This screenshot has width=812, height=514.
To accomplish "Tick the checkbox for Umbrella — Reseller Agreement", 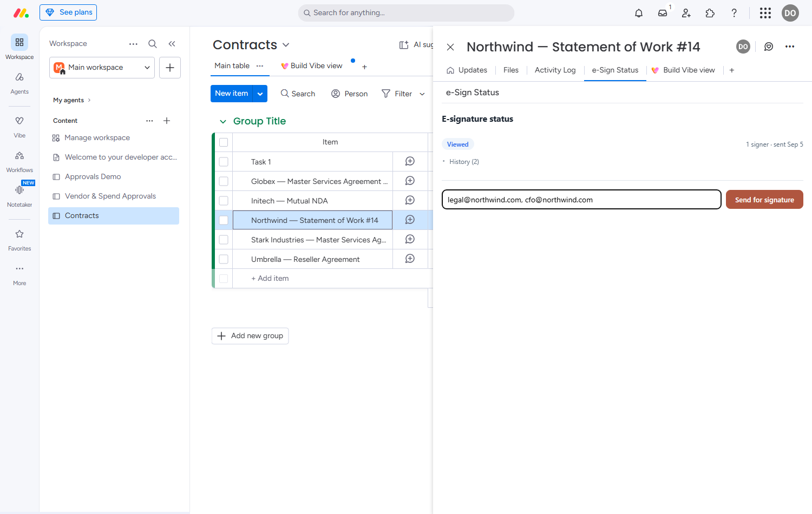I will [224, 259].
